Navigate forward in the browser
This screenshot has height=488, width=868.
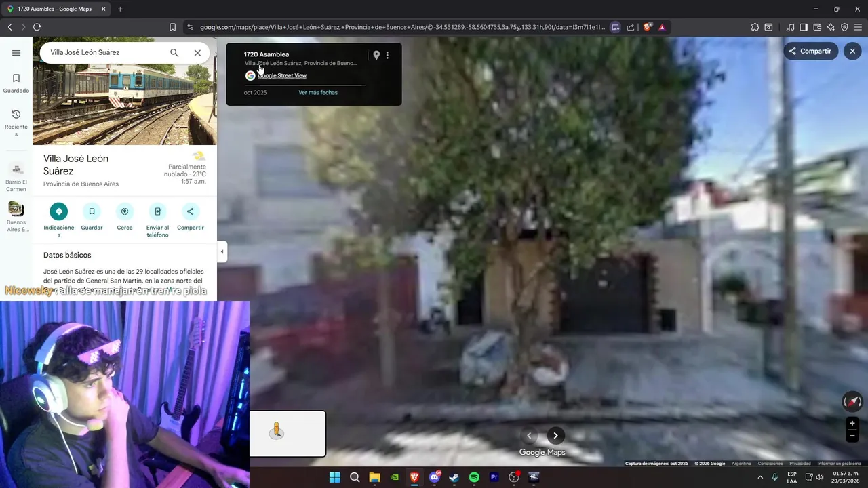pos(23,27)
